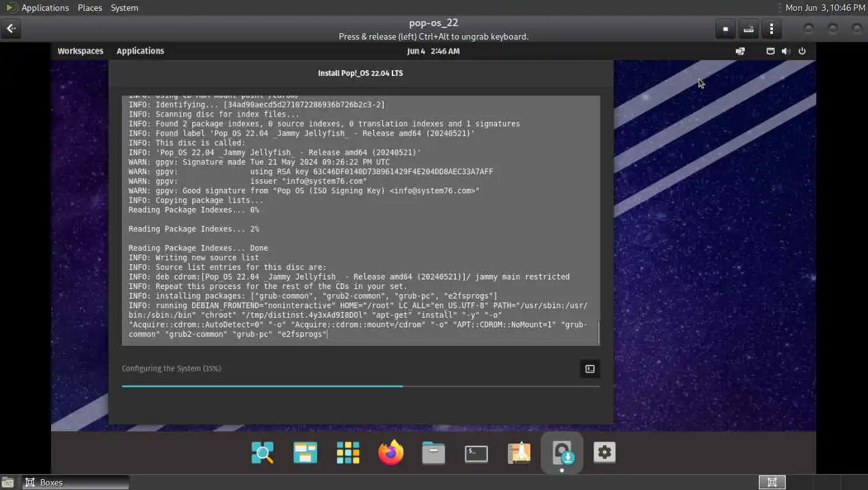This screenshot has width=868, height=490.
Task: Open the Files manager from the dock
Action: pyautogui.click(x=433, y=453)
